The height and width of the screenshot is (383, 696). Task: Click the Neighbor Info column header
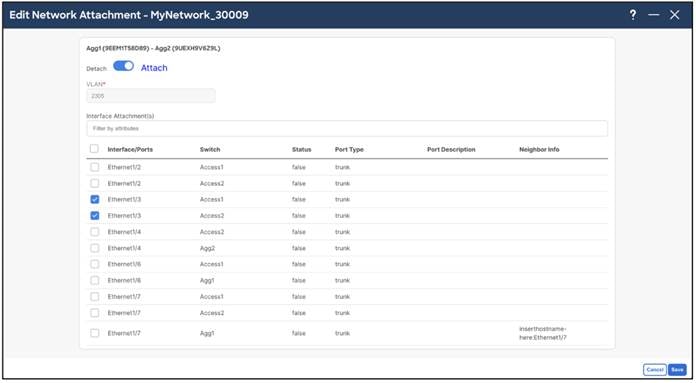[x=539, y=150]
